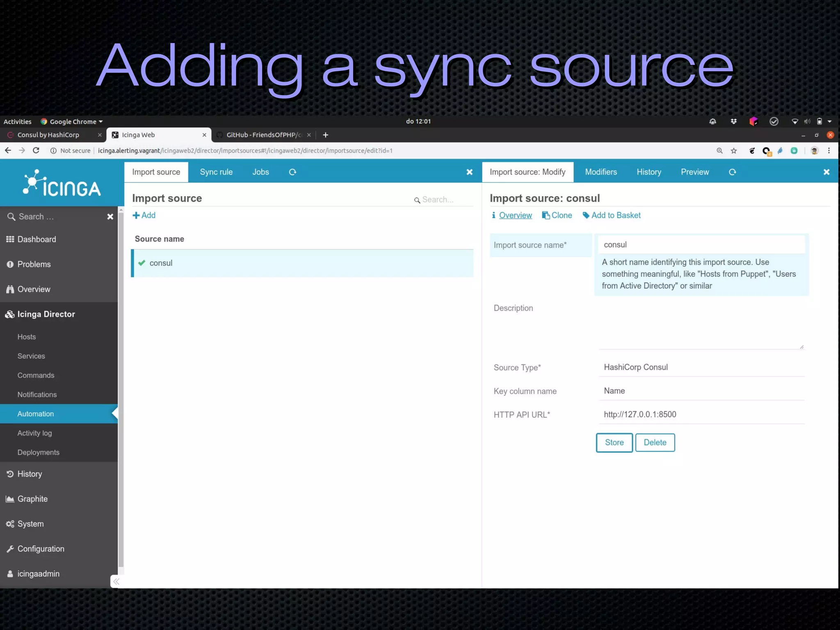The image size is (840, 630).
Task: Close the left Import source column
Action: 470,172
